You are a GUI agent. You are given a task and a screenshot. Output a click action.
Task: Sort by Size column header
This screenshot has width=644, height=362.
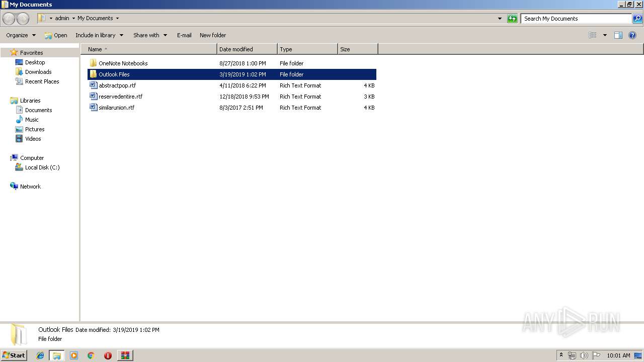pos(358,49)
